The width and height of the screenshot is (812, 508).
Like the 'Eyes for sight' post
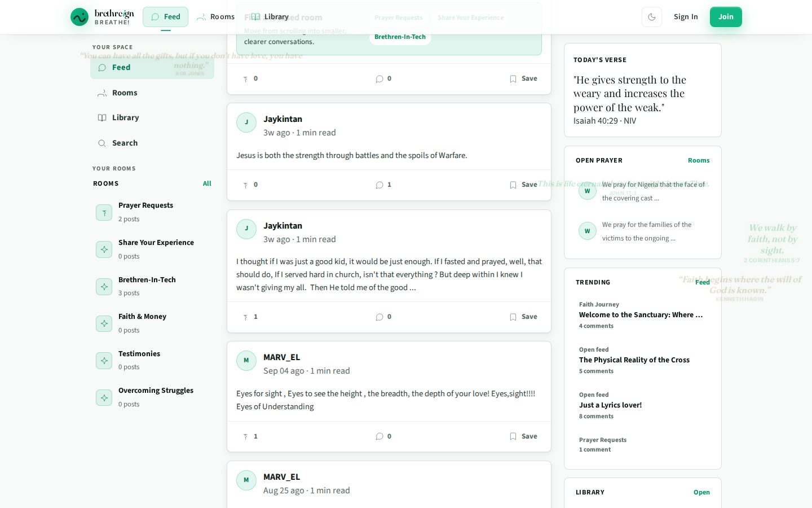click(x=250, y=436)
